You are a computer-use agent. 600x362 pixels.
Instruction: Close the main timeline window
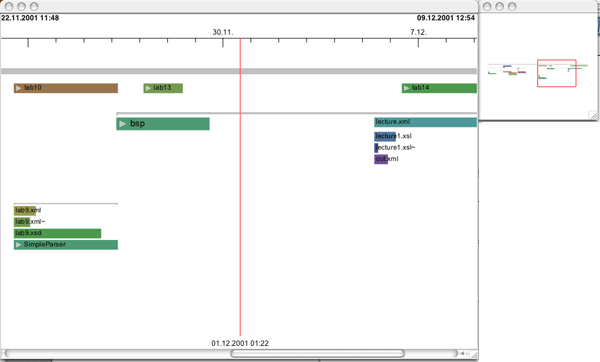click(9, 7)
